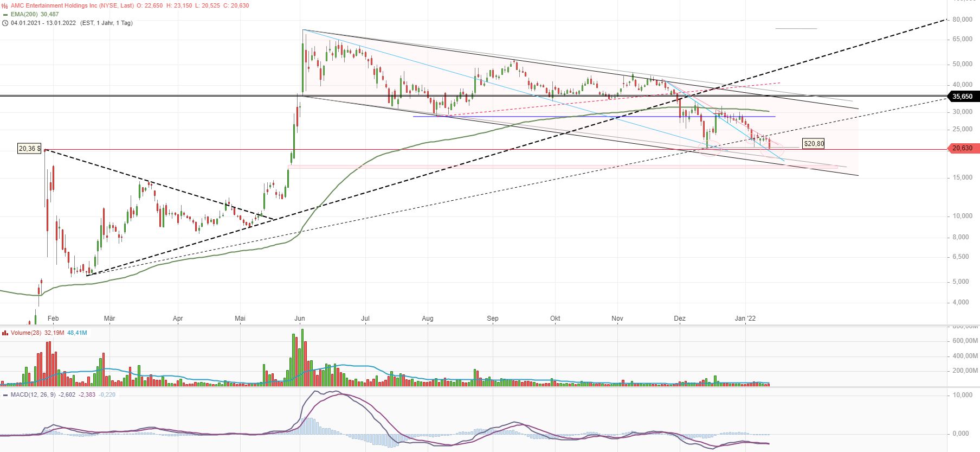Viewport: 980px width, 452px height.
Task: Click the Nov label on time axis
Action: click(617, 319)
